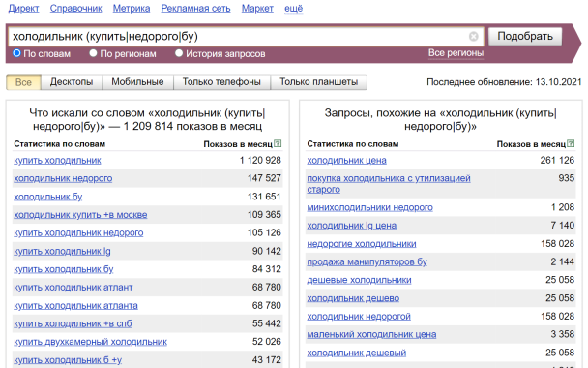Open 'купить холодильник атланта' link

pyautogui.click(x=75, y=306)
